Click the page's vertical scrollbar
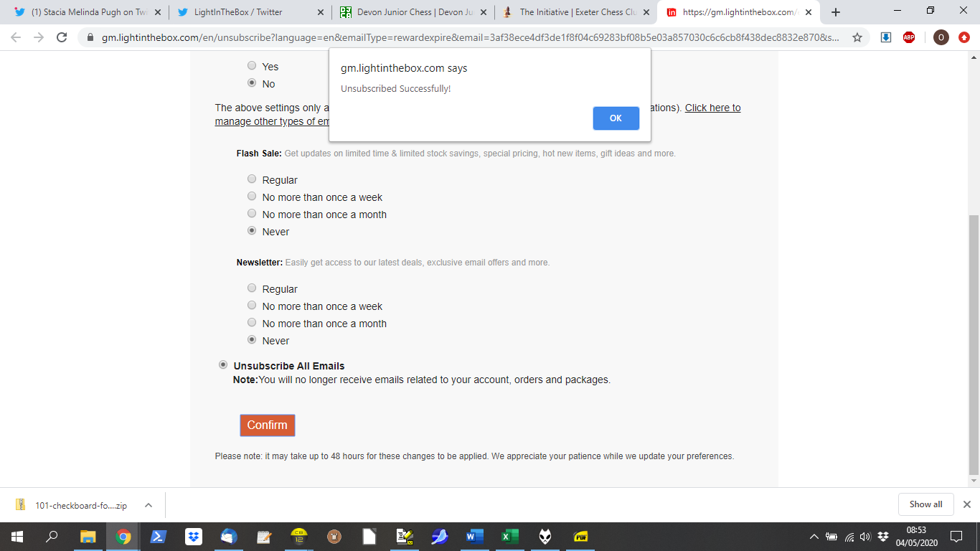This screenshot has width=980, height=551. click(974, 344)
